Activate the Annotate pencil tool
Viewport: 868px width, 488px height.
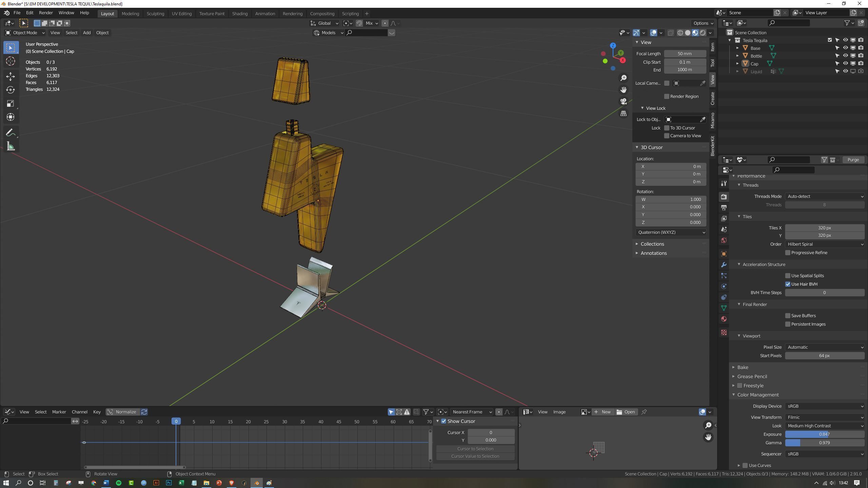[10, 133]
